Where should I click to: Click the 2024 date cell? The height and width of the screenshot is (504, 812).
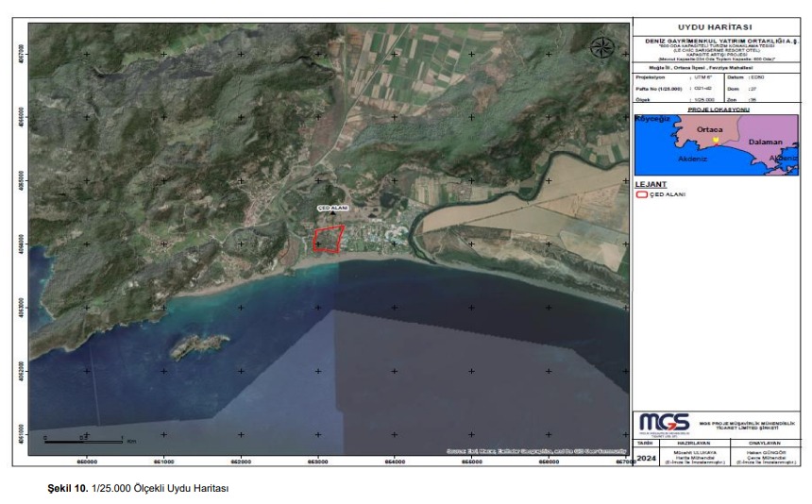[x=647, y=458]
